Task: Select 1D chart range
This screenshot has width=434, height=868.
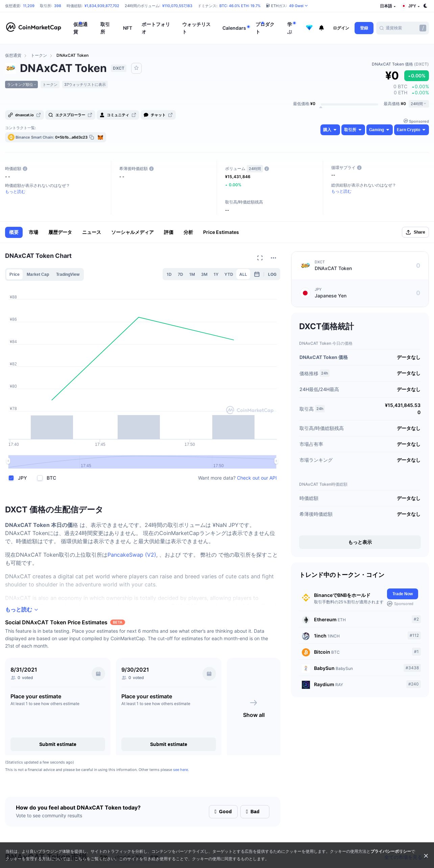Action: 169,274
